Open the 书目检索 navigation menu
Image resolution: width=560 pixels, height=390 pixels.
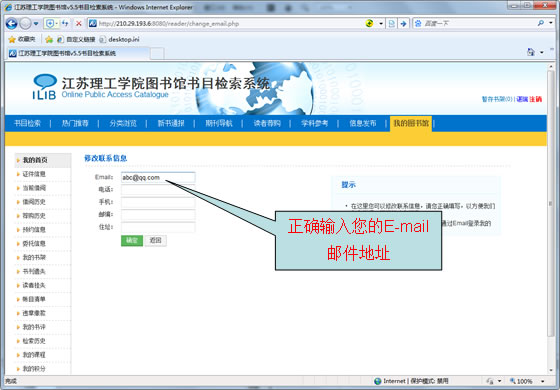point(27,124)
